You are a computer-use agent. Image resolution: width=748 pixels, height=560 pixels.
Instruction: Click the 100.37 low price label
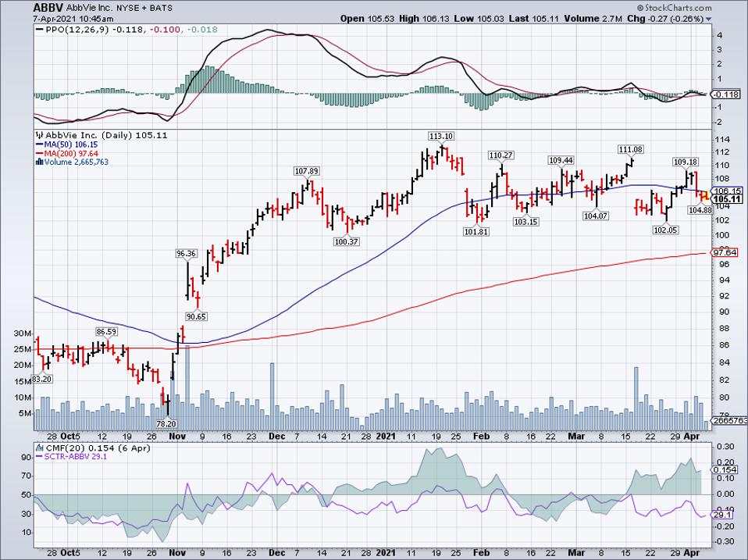click(x=347, y=242)
